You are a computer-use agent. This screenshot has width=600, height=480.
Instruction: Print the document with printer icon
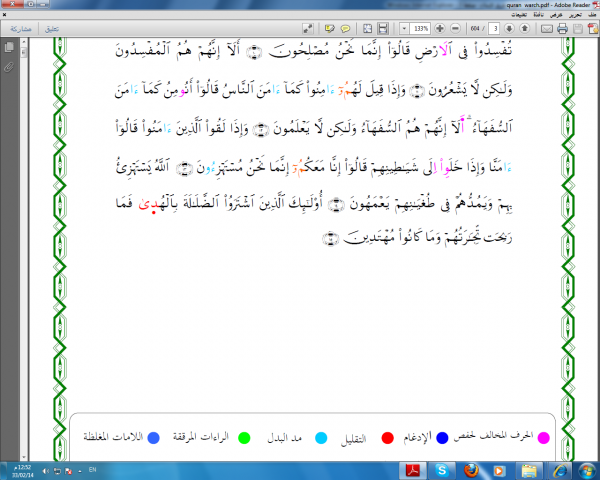pyautogui.click(x=562, y=29)
